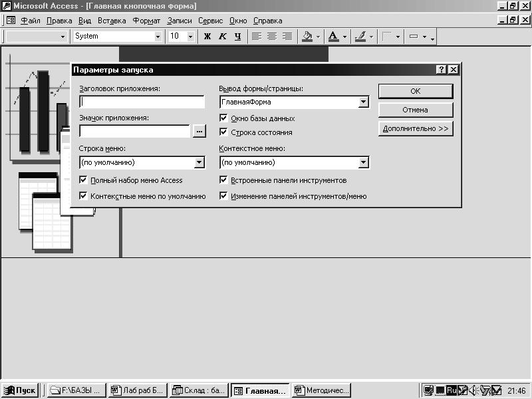Screen dimensions: 532x399
Task: Center text alignment in toolbar
Action: [x=272, y=37]
